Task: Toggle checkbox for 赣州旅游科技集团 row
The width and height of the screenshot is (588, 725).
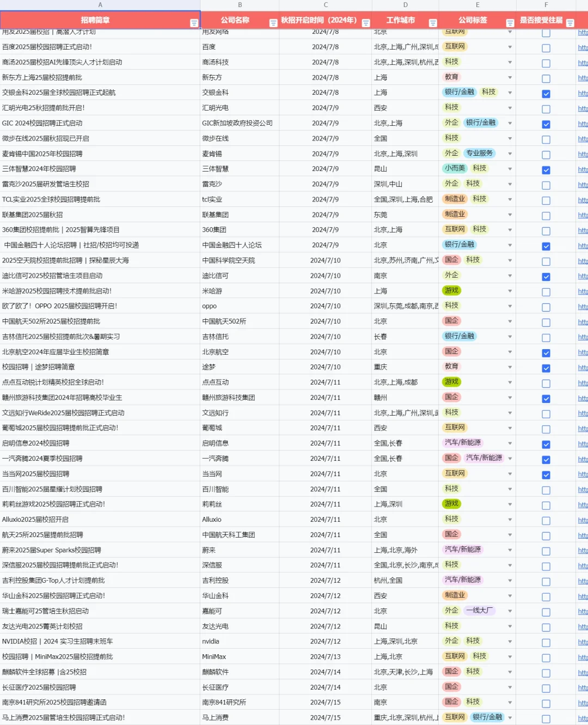Action: tap(546, 399)
